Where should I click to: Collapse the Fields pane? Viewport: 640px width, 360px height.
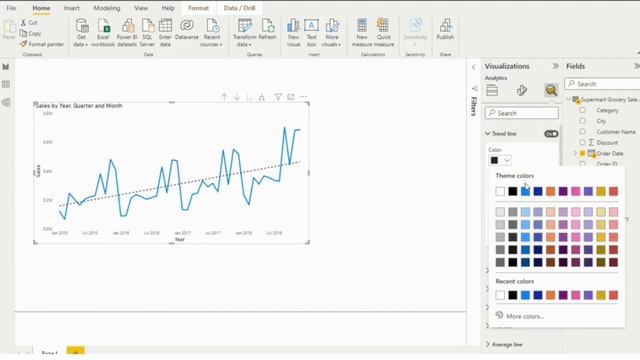click(636, 66)
